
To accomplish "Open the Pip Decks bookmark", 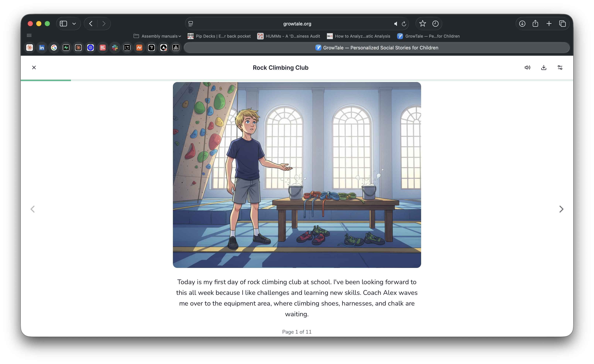I will click(219, 36).
